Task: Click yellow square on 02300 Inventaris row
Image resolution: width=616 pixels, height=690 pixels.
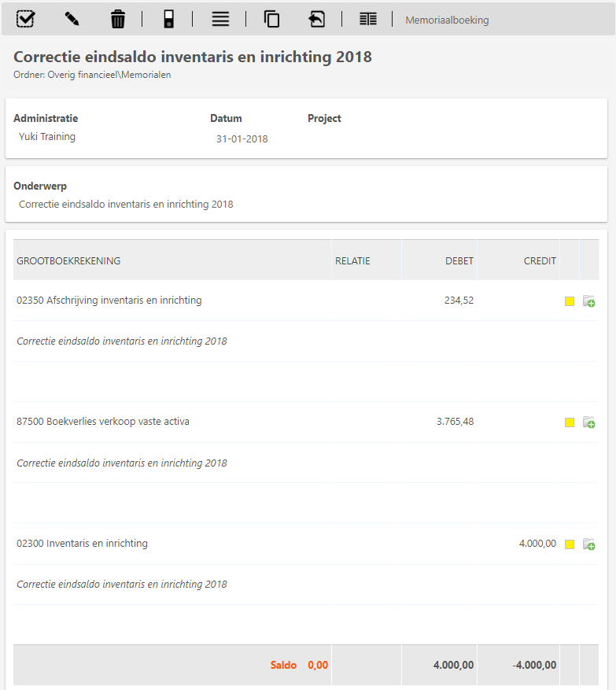Action: 570,544
